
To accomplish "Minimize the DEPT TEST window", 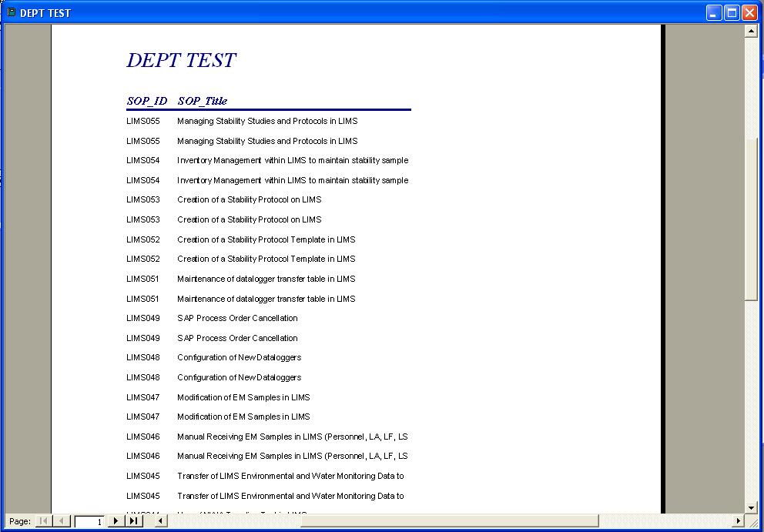I will [x=713, y=13].
